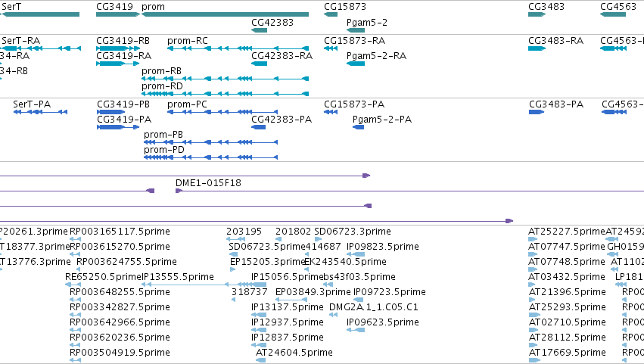Click the 201802 feature label
This screenshot has width=644, height=364.
pyautogui.click(x=294, y=232)
